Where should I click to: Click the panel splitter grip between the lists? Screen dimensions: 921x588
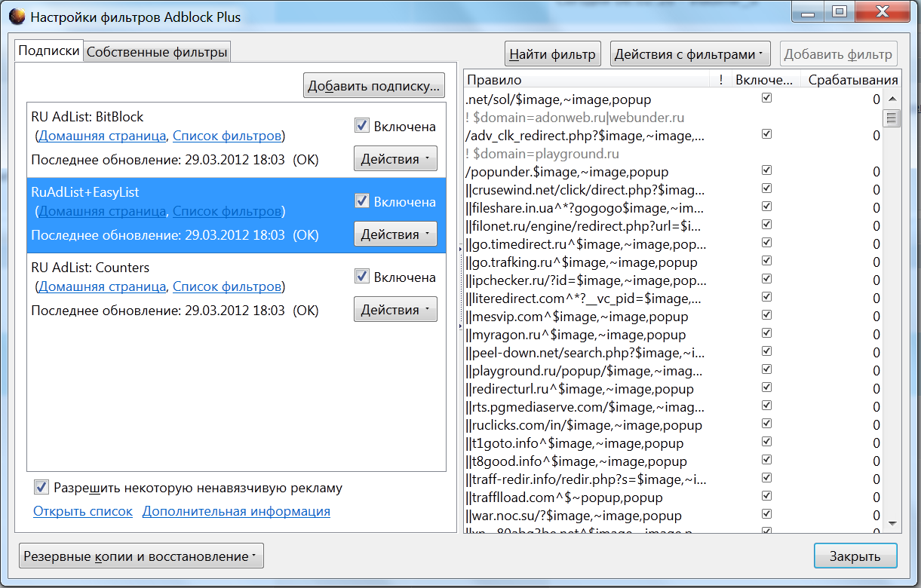tap(460, 286)
